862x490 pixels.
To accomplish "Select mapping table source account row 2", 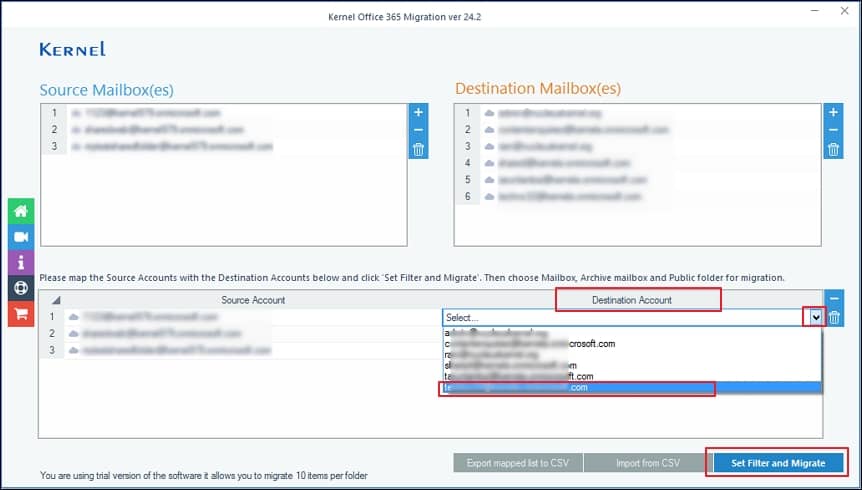I will tap(253, 333).
